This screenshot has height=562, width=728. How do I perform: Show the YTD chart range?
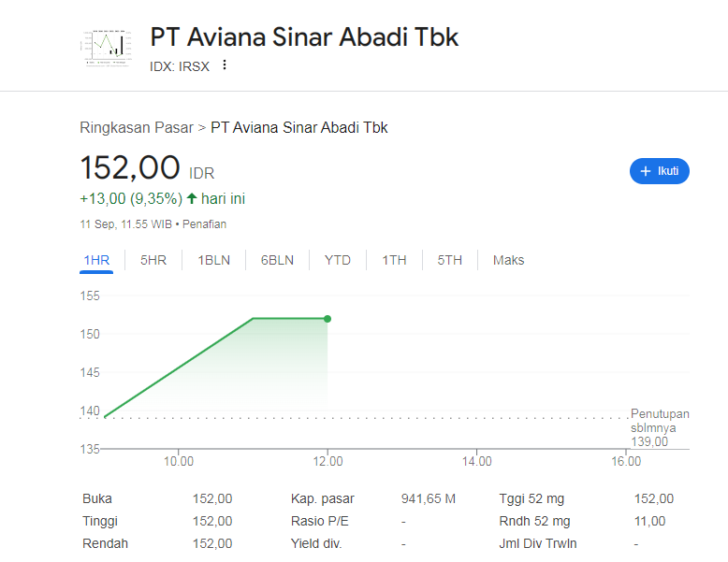click(x=338, y=260)
